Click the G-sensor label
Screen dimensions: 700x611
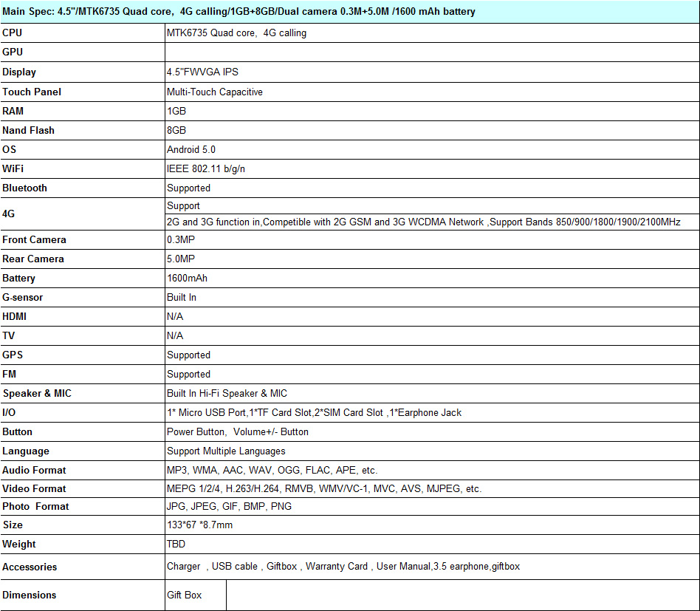pyautogui.click(x=83, y=298)
